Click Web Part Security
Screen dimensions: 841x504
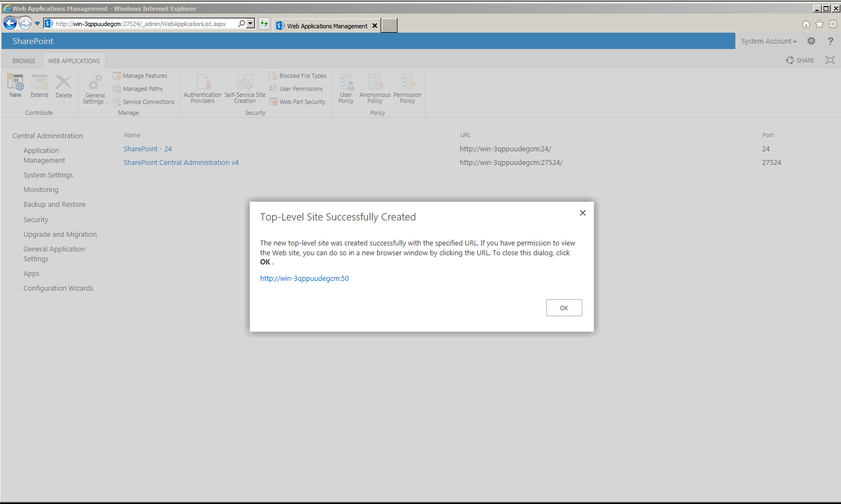pyautogui.click(x=297, y=102)
